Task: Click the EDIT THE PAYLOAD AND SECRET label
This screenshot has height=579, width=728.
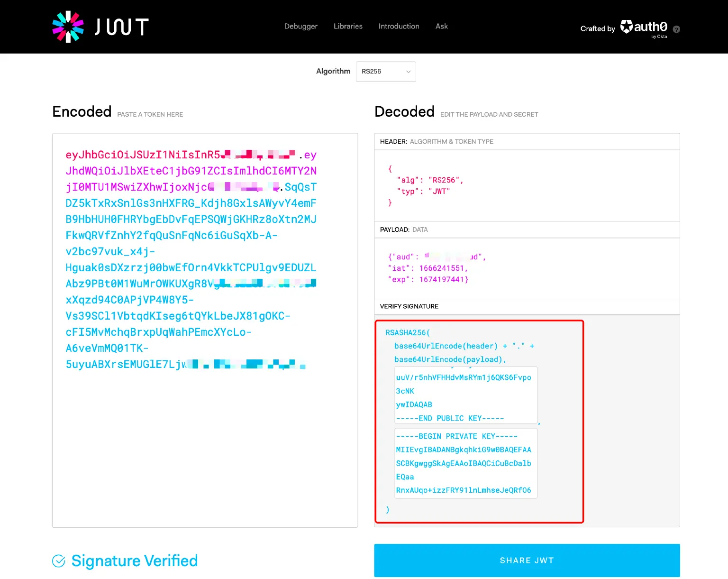Action: tap(489, 114)
